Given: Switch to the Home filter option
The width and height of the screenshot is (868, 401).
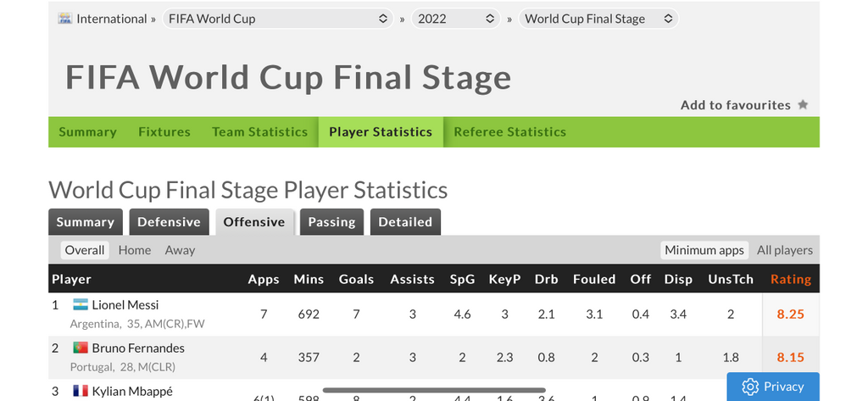Looking at the screenshot, I should [135, 250].
